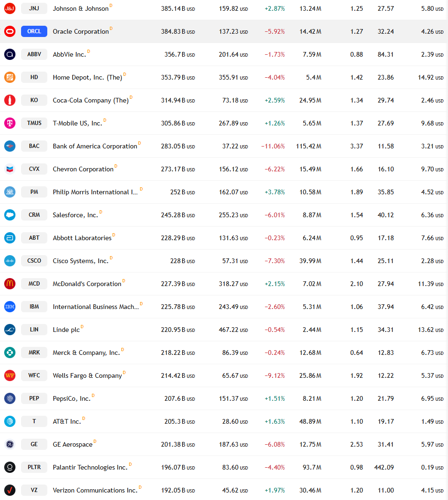Click Linde's 467.22 USD price
Screen dimensions: 448x500
tap(234, 330)
